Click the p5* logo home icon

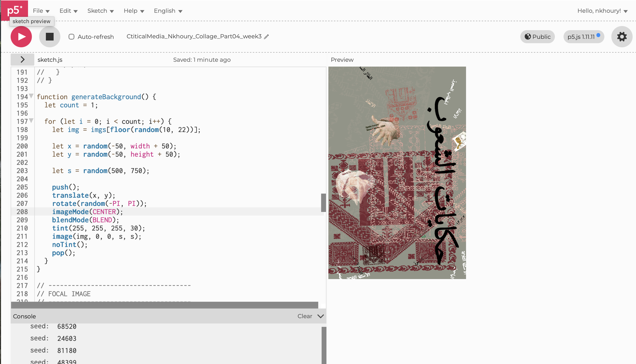point(15,10)
